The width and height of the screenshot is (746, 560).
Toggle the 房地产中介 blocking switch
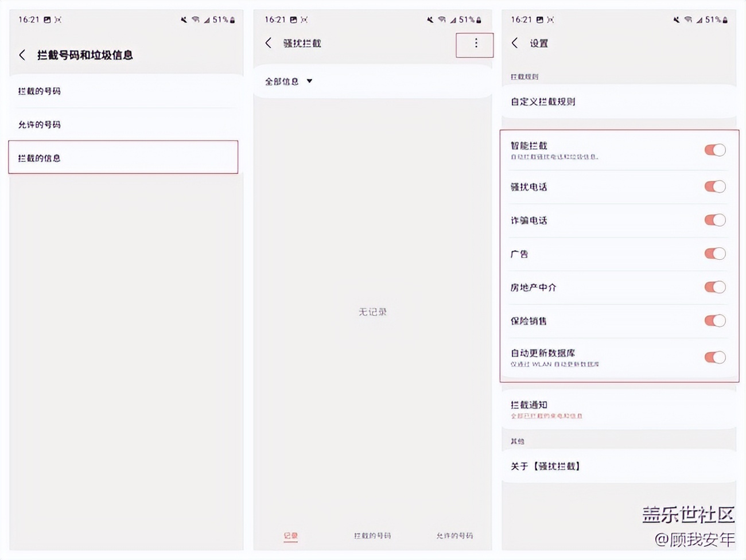click(x=713, y=287)
